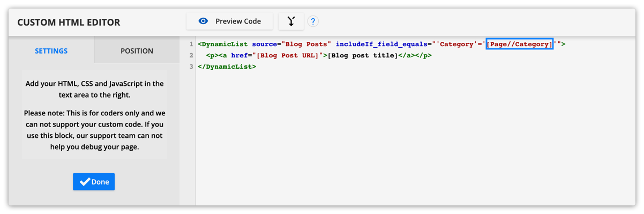Screen dimensions: 644x214
Task: Click the eye icon beside Preview Code
Action: [x=203, y=21]
